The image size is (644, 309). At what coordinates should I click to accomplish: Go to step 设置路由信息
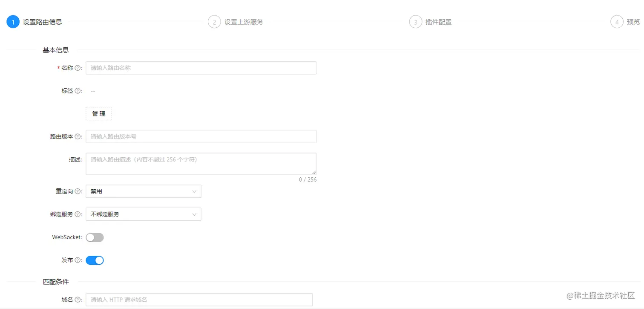pos(43,22)
